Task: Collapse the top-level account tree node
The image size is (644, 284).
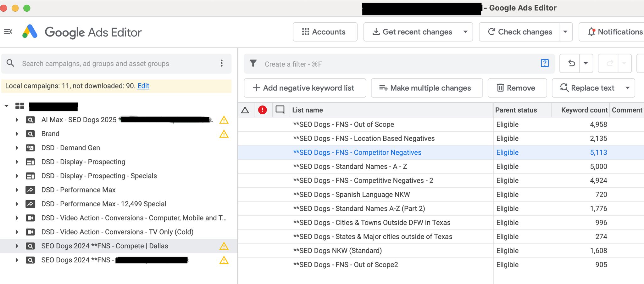Action: point(6,106)
